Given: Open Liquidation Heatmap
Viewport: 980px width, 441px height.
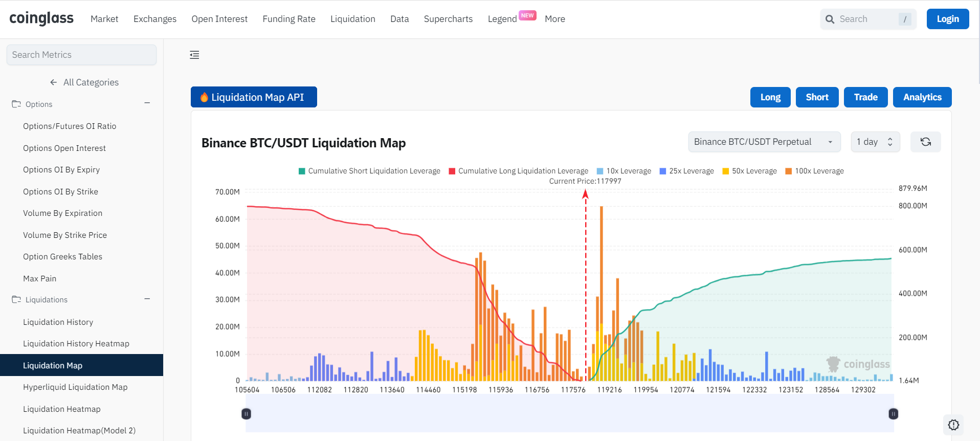Looking at the screenshot, I should coord(62,409).
